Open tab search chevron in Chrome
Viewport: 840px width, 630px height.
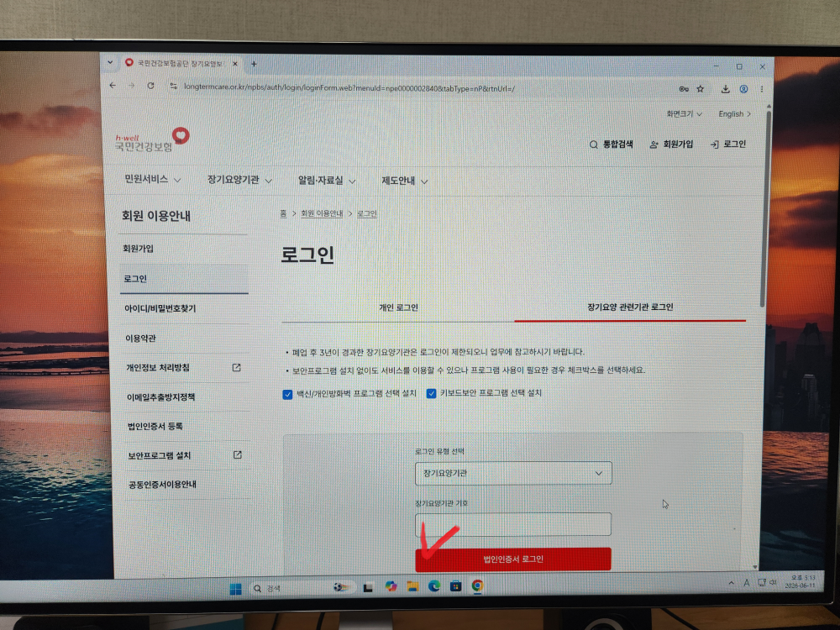[x=110, y=62]
